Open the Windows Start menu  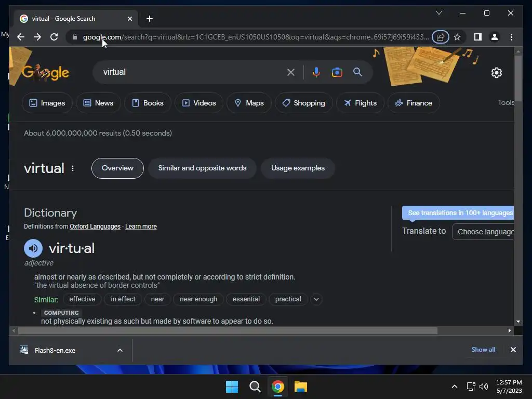pos(232,387)
